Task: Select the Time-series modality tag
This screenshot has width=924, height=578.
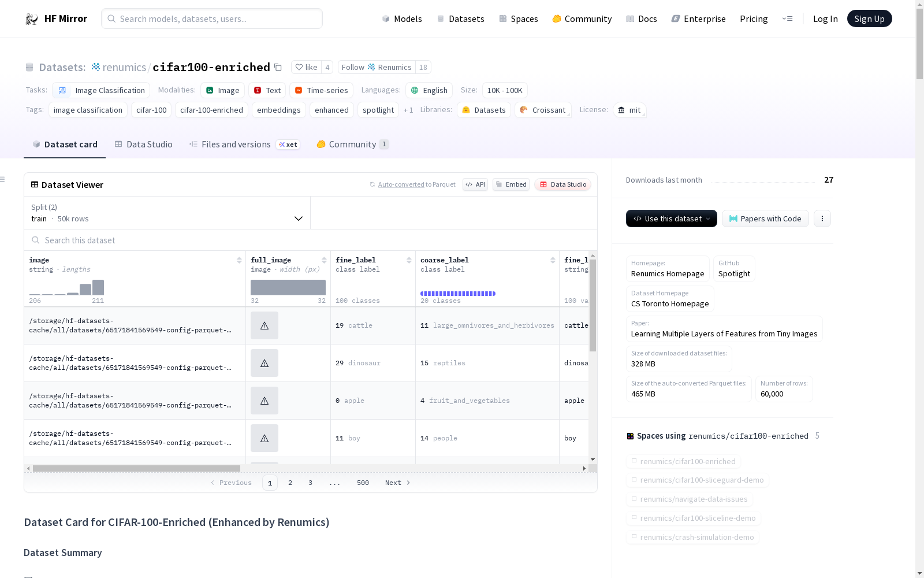Action: [321, 90]
